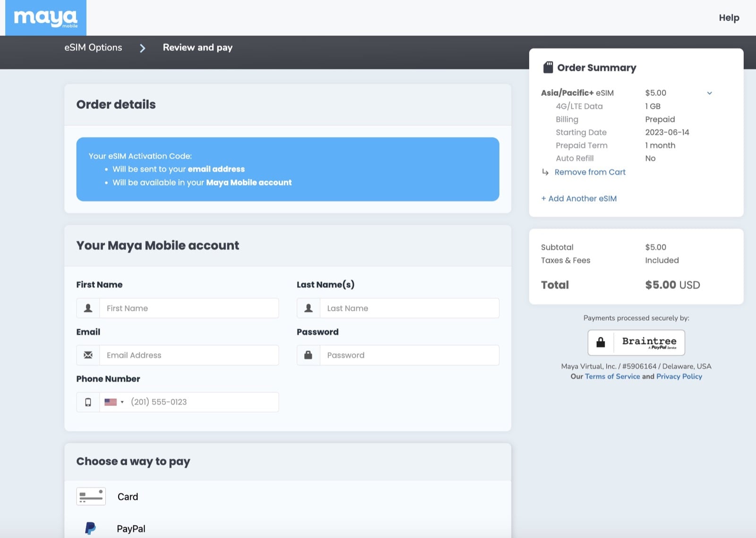Image resolution: width=756 pixels, height=538 pixels.
Task: Open the Help page
Action: (729, 17)
